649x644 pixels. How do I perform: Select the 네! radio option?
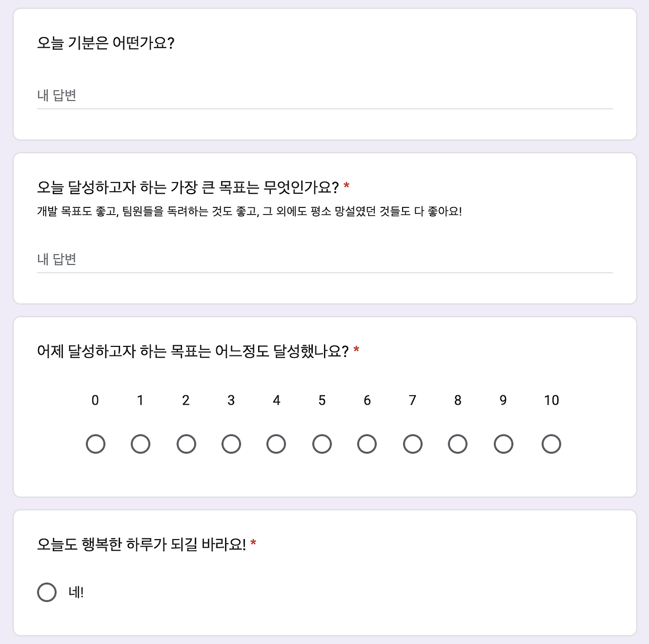[x=47, y=591]
